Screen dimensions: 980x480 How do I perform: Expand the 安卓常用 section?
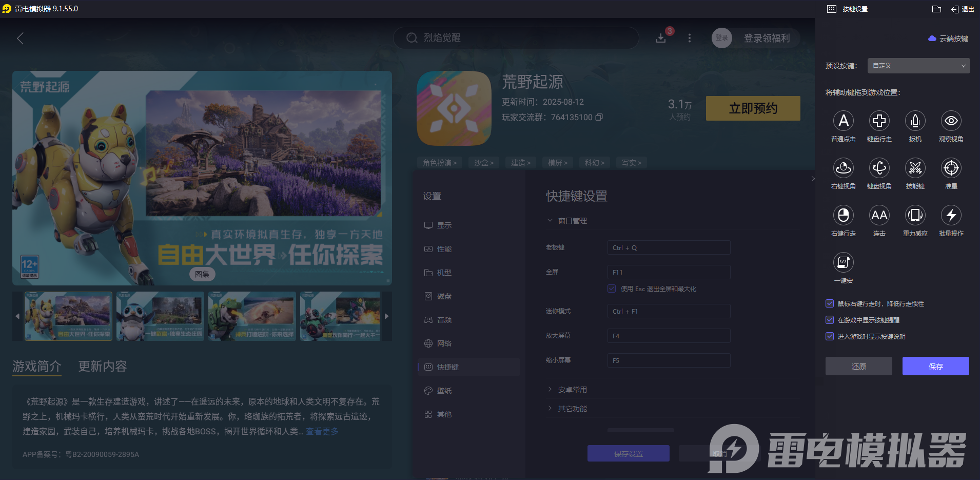click(x=572, y=389)
